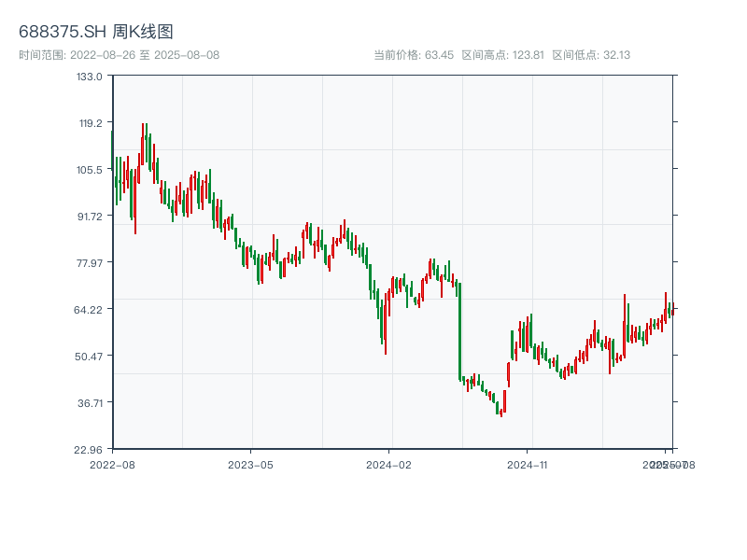Click the 当前价格 63.45 label
This screenshot has width=747, height=560.
[414, 55]
